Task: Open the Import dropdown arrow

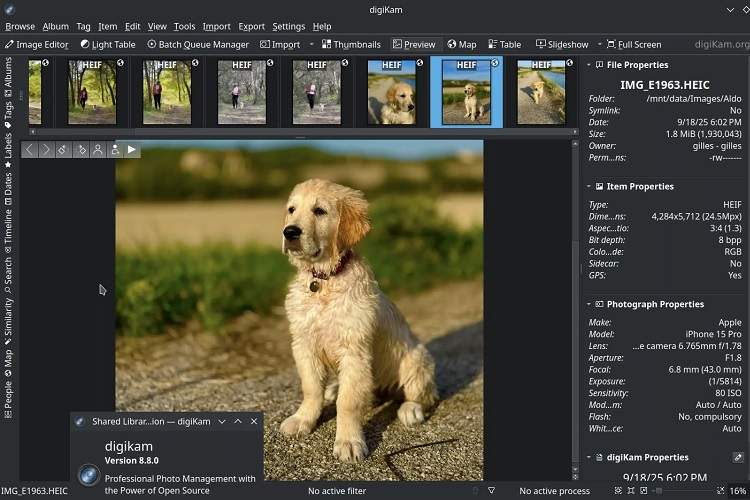Action: point(311,44)
